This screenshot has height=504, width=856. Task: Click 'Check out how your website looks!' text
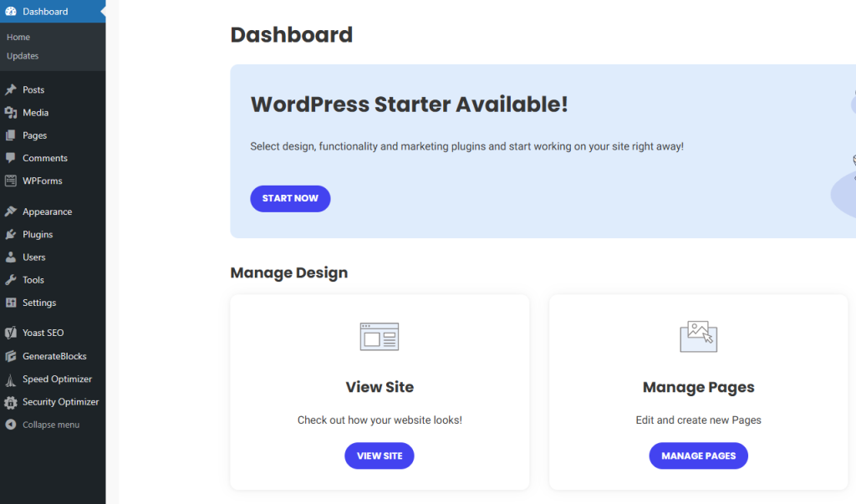[x=380, y=420]
